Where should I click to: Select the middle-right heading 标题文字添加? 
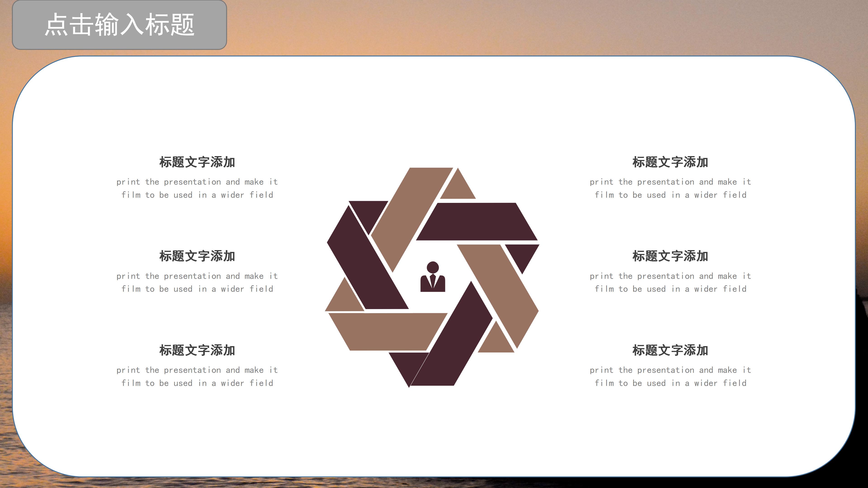(x=670, y=256)
